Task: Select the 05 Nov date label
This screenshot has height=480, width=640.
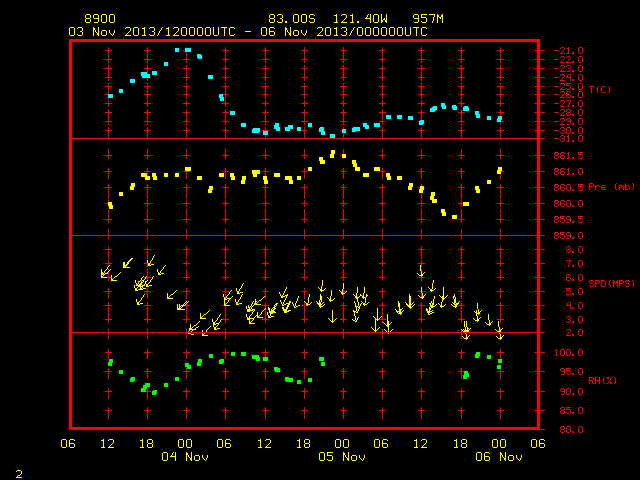Action: pos(342,457)
